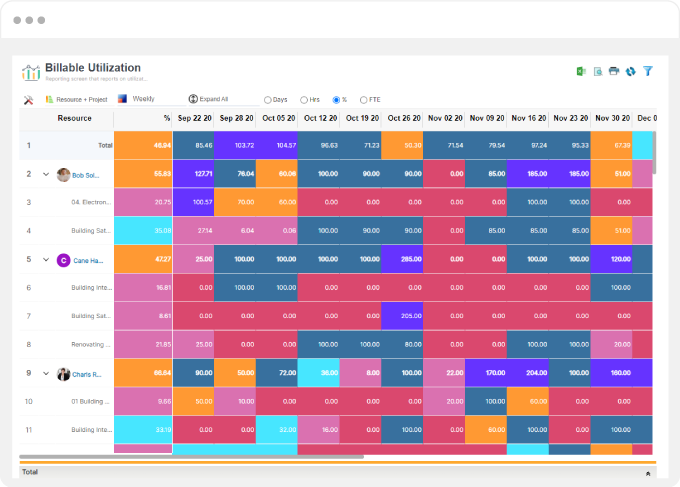This screenshot has height=487, width=680.
Task: Click row 1 number cell
Action: click(29, 145)
